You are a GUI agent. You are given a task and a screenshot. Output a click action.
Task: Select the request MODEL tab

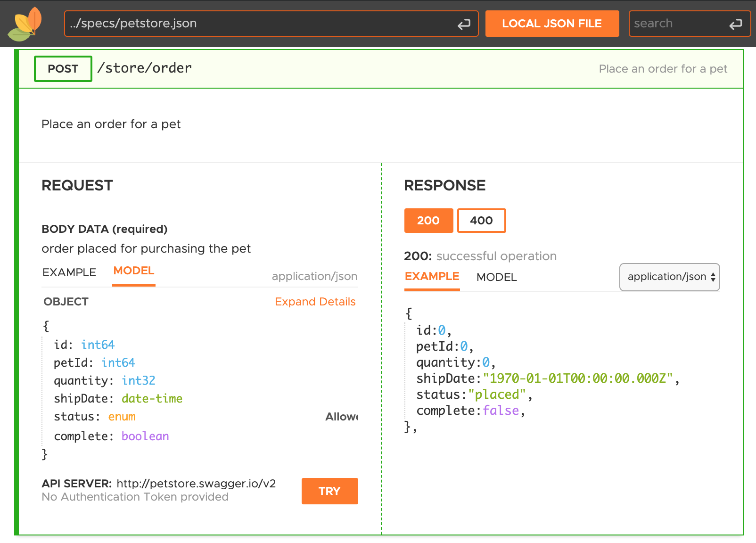pos(134,271)
